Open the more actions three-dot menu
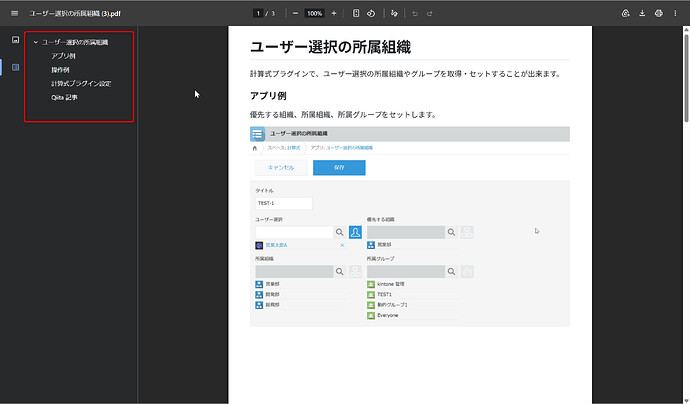690x404 pixels. tap(676, 14)
